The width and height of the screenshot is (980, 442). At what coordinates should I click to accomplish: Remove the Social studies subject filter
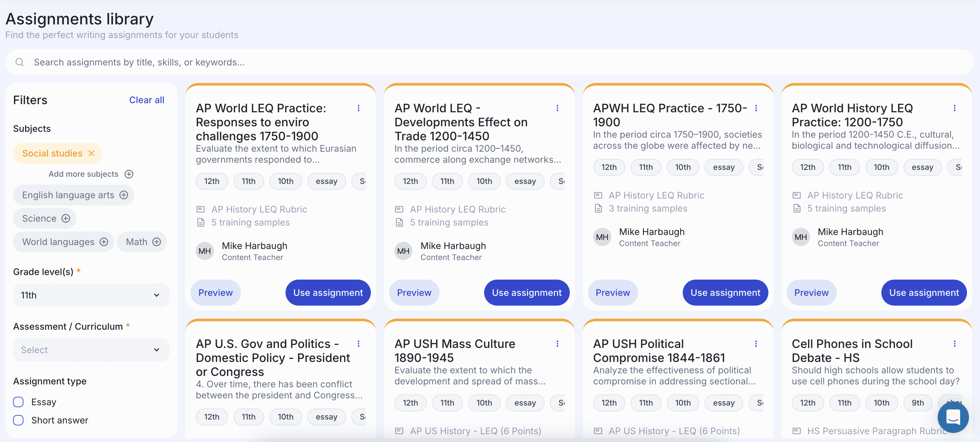click(x=91, y=153)
